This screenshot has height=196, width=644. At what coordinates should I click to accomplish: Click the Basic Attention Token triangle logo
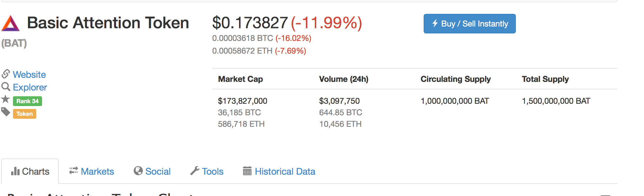pyautogui.click(x=10, y=23)
